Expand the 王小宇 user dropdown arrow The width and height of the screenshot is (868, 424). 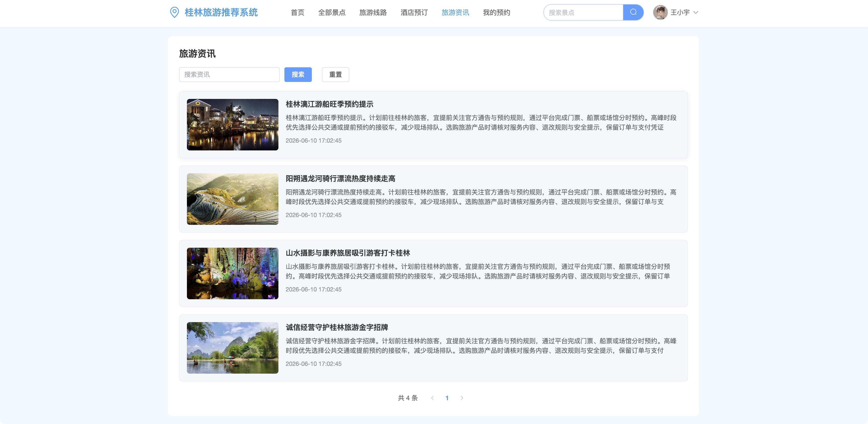coord(695,13)
